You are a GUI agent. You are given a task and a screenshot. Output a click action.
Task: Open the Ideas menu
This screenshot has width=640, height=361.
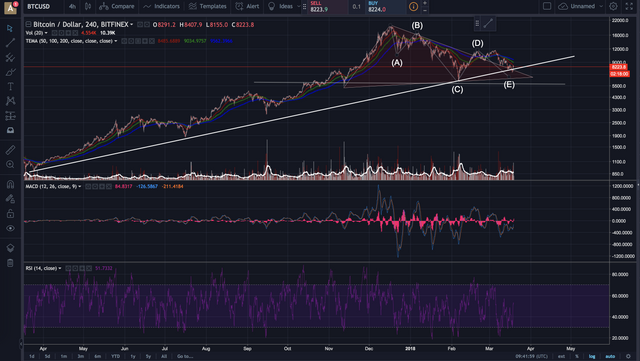pyautogui.click(x=280, y=6)
